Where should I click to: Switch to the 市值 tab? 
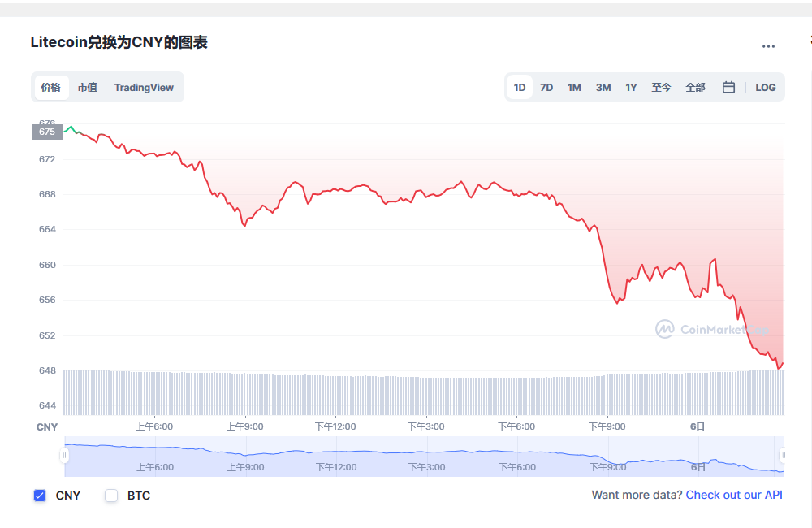pyautogui.click(x=88, y=88)
